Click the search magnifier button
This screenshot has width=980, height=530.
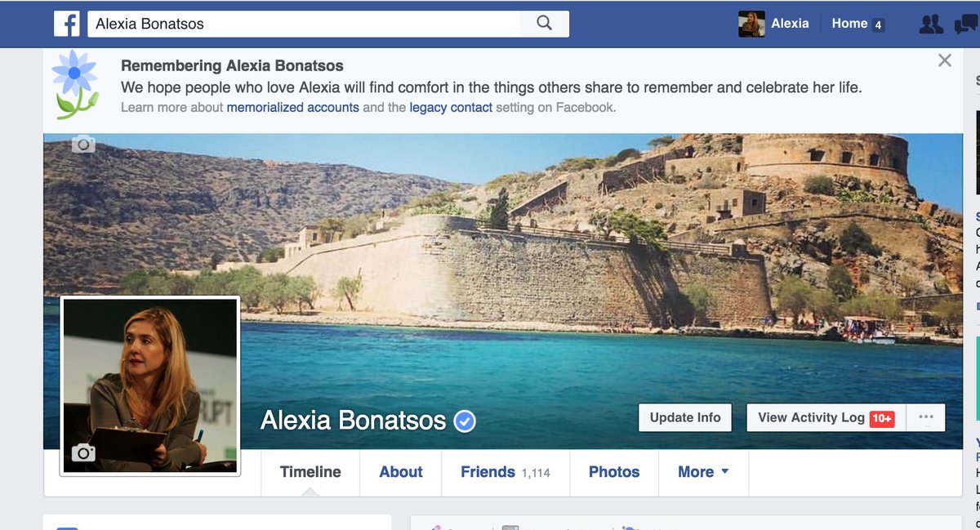tap(544, 24)
